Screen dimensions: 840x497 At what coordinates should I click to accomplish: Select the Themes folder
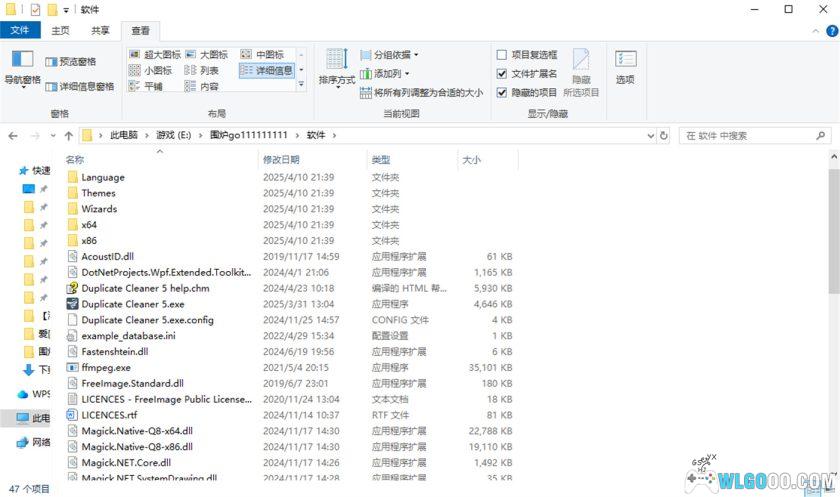[98, 193]
